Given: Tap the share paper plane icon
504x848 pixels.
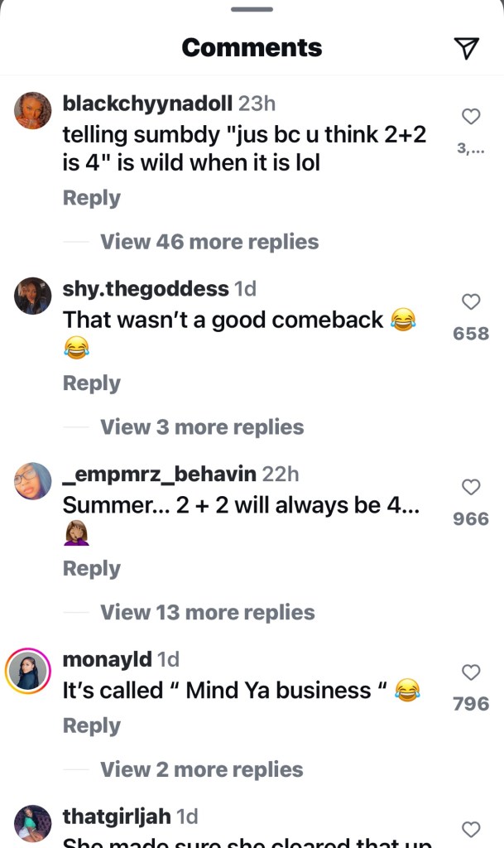Looking at the screenshot, I should click(467, 48).
